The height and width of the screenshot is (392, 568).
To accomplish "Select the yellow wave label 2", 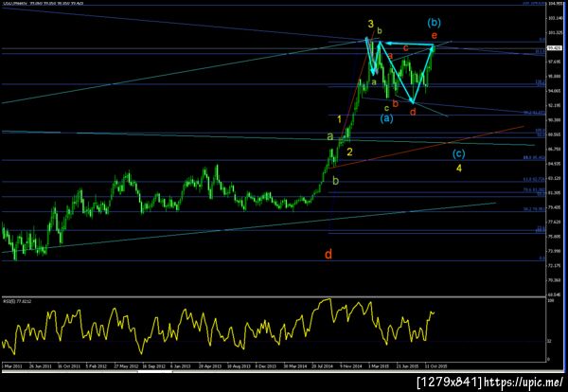I will 349,151.
